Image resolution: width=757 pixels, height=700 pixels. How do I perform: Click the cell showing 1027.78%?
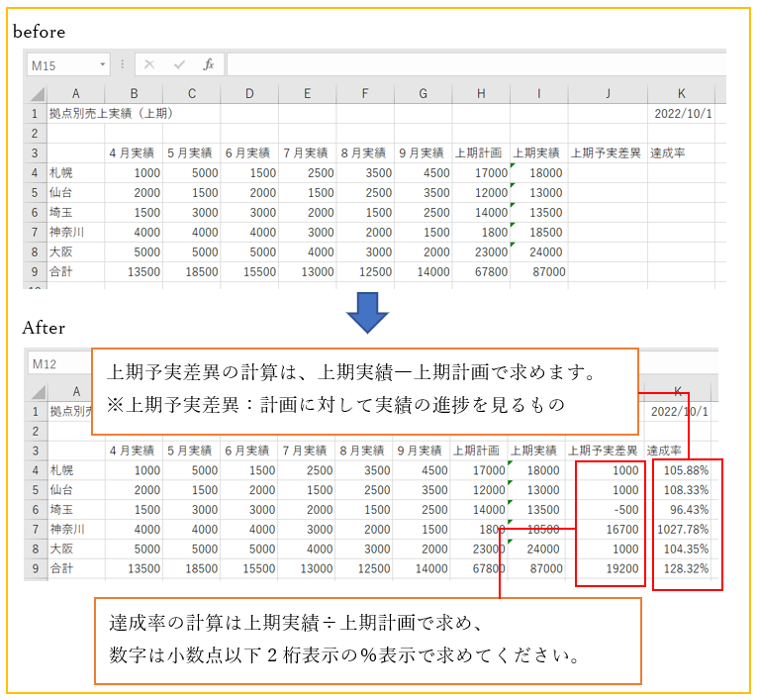682,530
